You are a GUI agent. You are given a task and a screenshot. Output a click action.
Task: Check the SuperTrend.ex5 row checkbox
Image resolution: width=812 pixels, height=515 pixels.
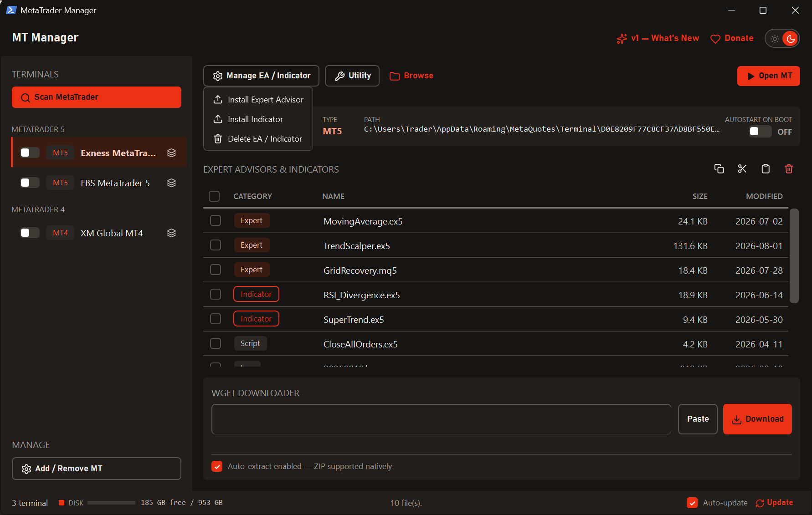pyautogui.click(x=216, y=319)
